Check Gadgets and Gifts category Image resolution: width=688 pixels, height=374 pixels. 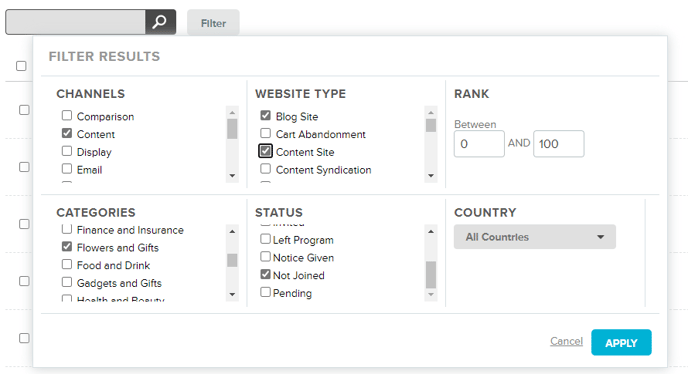[x=67, y=282]
